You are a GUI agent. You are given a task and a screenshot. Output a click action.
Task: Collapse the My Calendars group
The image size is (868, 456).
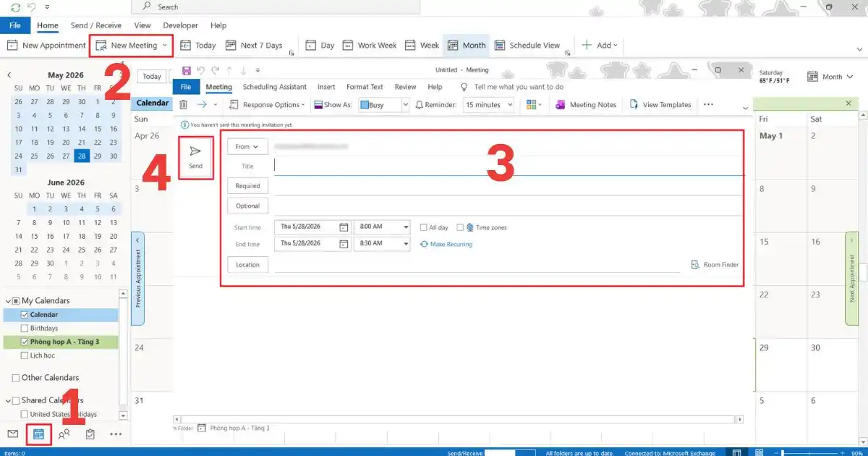[8, 300]
